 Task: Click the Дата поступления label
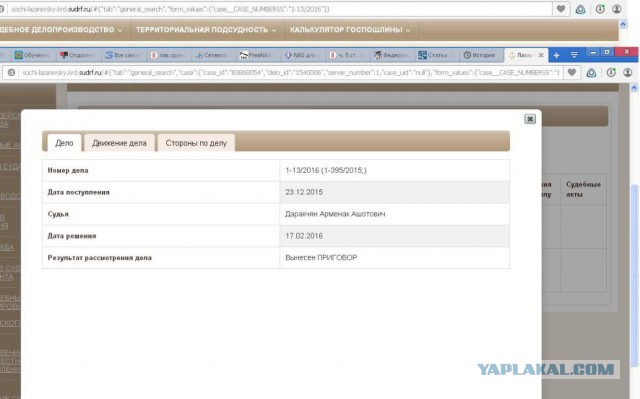[x=78, y=192]
